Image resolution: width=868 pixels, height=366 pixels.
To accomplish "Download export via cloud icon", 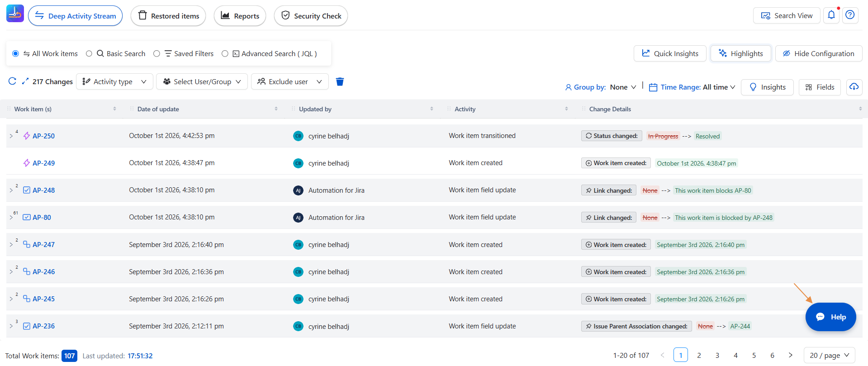I will point(854,87).
